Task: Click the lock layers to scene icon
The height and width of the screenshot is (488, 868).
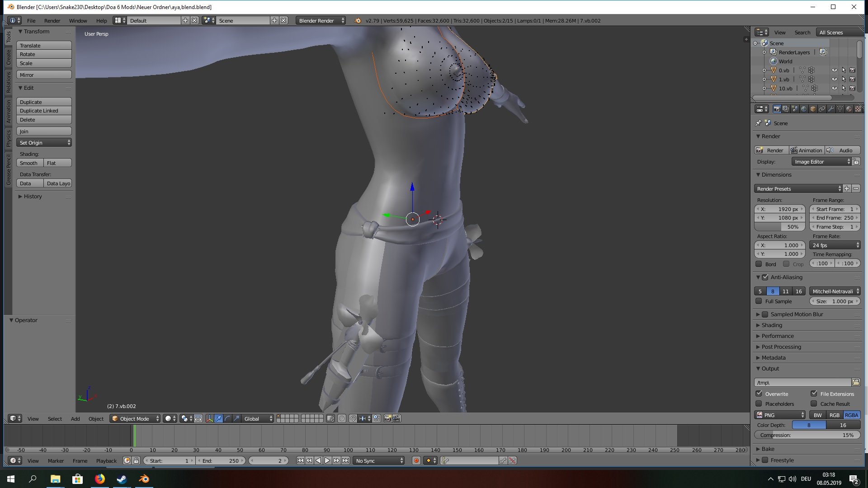Action: (x=330, y=418)
